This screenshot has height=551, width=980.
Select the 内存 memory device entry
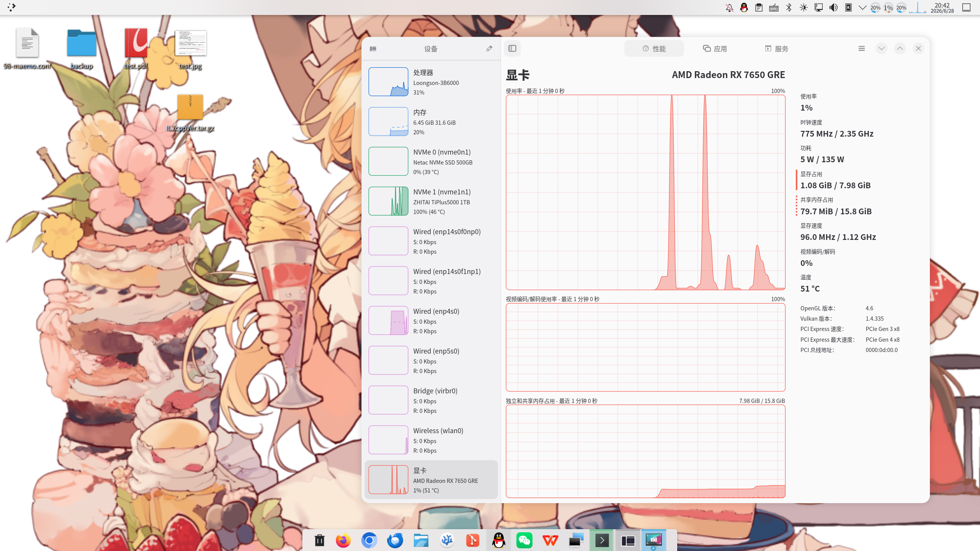click(431, 122)
